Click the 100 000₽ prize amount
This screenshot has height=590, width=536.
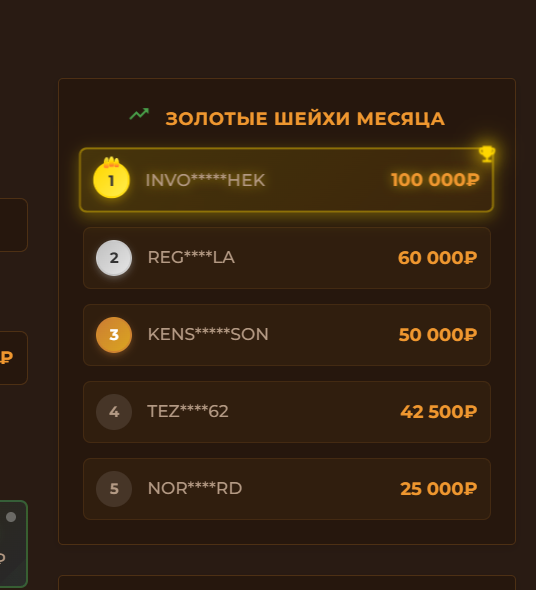tap(435, 180)
